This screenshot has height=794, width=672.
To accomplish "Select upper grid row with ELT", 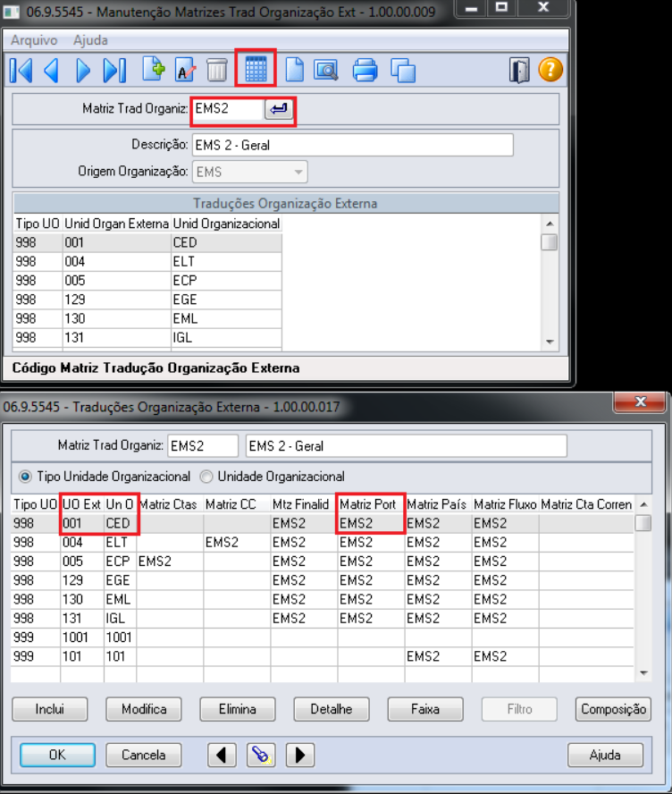I will [147, 262].
